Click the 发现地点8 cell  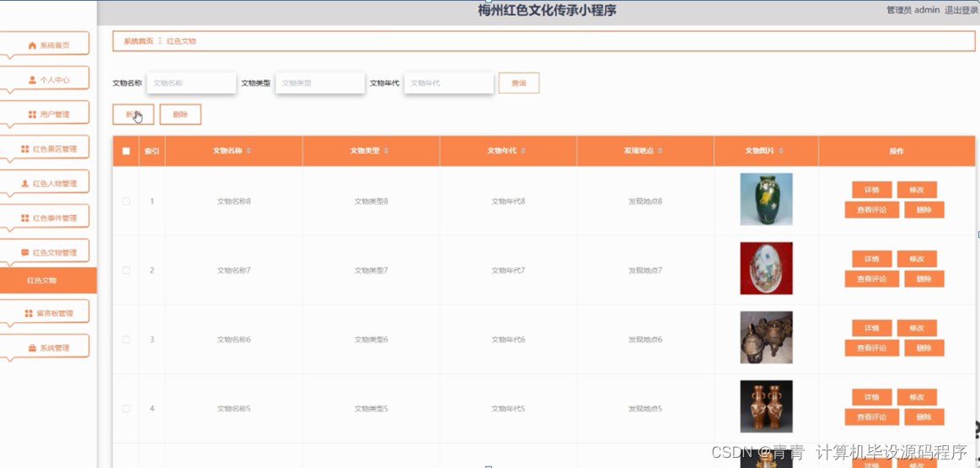pos(645,202)
